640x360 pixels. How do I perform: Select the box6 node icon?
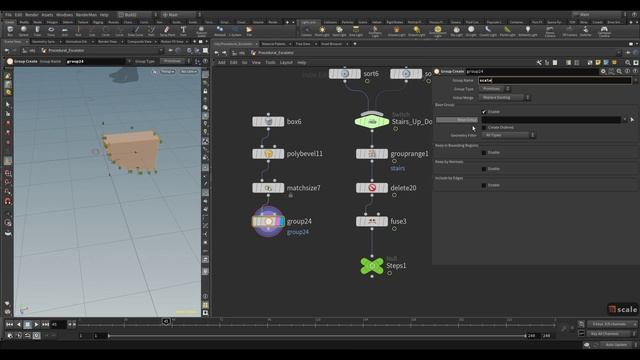point(268,122)
